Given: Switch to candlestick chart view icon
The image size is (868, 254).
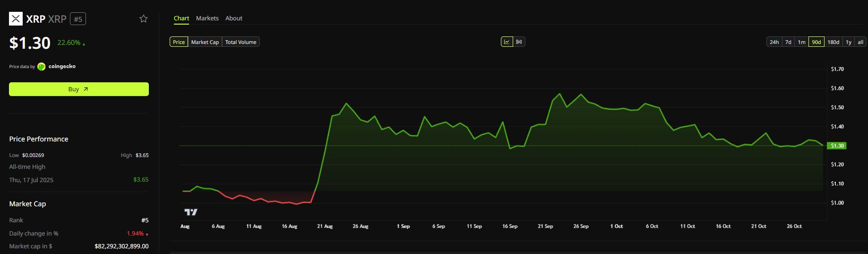Looking at the screenshot, I should [x=519, y=42].
